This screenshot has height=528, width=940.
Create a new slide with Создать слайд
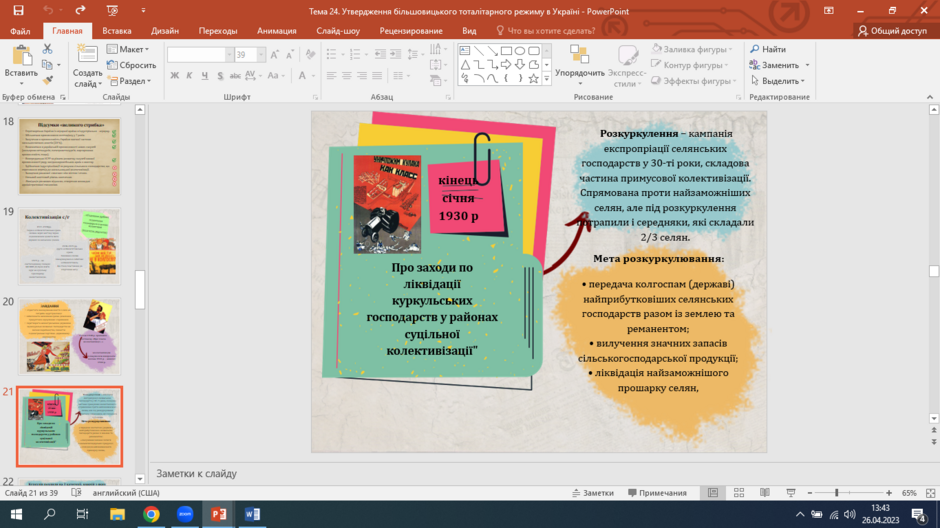(x=88, y=66)
